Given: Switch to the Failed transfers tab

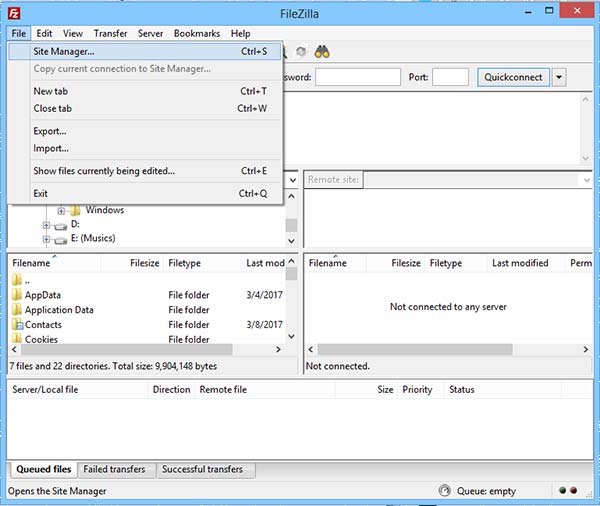Looking at the screenshot, I should 116,470.
